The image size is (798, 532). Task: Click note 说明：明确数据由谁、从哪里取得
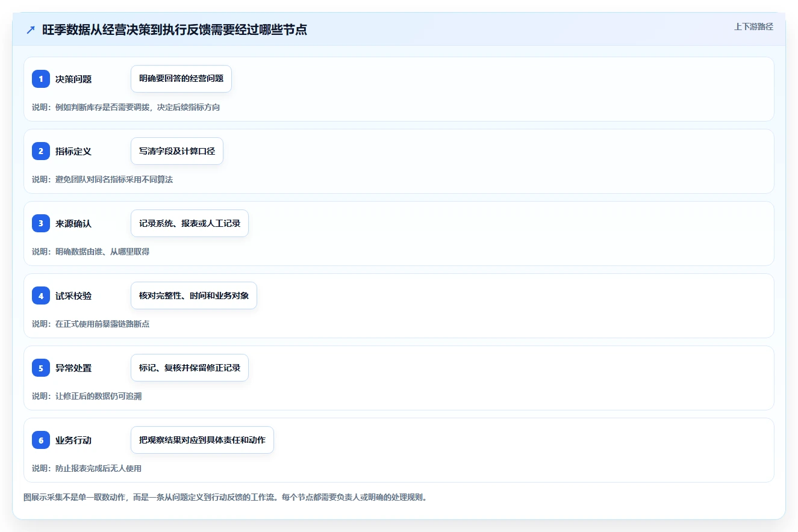pos(90,252)
